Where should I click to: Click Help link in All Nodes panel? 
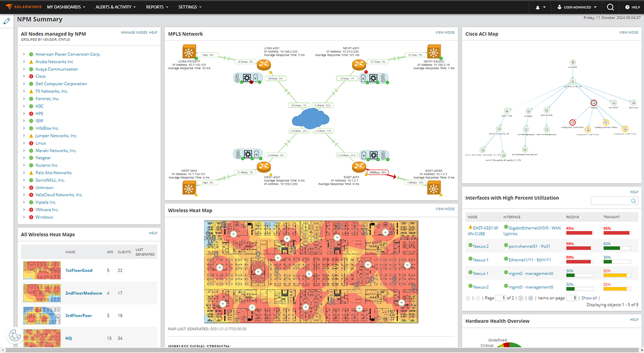(153, 33)
